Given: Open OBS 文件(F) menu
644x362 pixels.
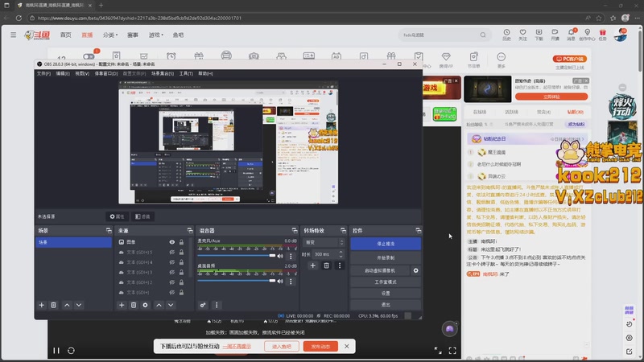Looking at the screenshot, I should (x=43, y=73).
